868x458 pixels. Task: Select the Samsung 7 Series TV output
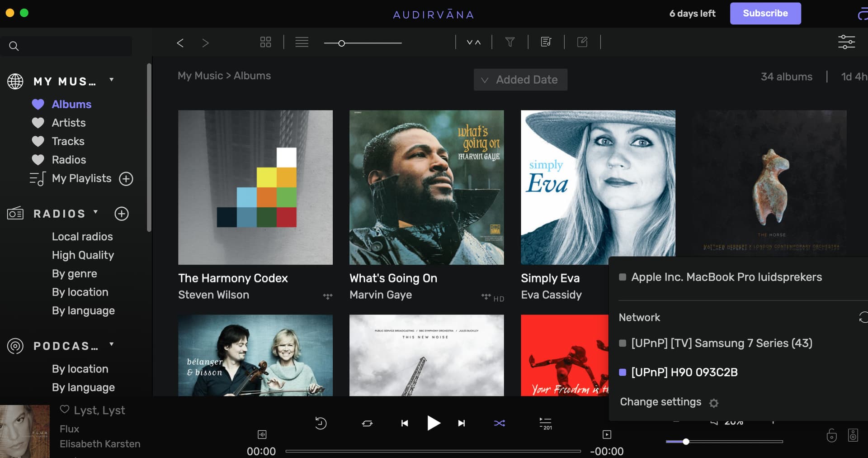[x=721, y=343]
